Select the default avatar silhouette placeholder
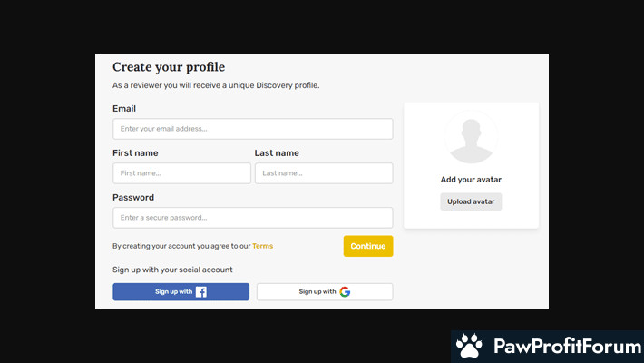644x363 pixels. 471,138
